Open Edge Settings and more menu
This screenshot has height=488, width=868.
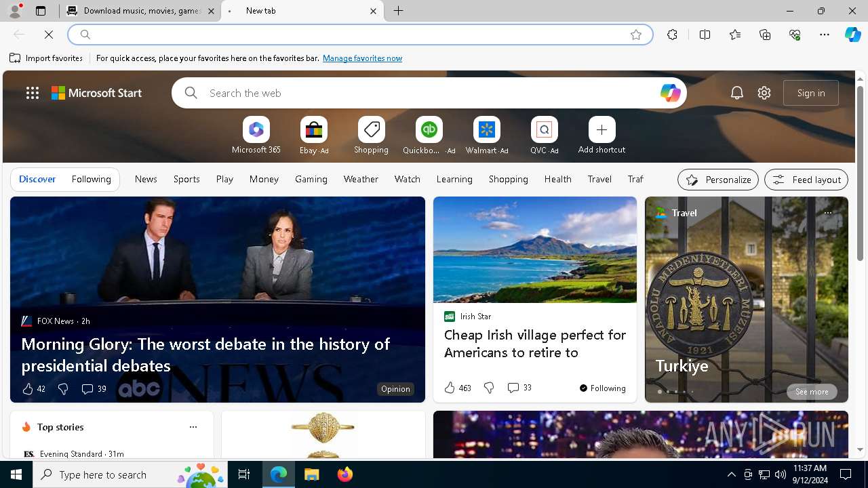point(825,35)
